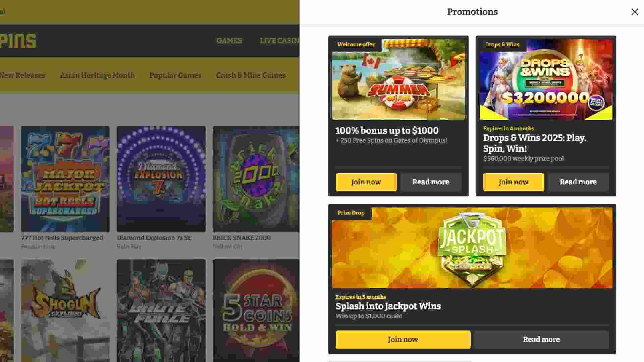Screen dimensions: 644x362
Task: Select the Asian Heritage Month tab
Action: click(97, 75)
